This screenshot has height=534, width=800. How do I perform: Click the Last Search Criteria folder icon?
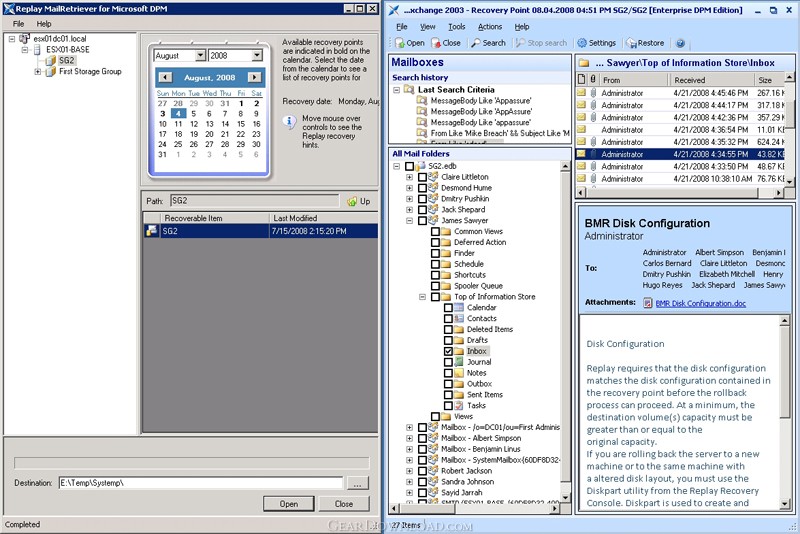[409, 90]
